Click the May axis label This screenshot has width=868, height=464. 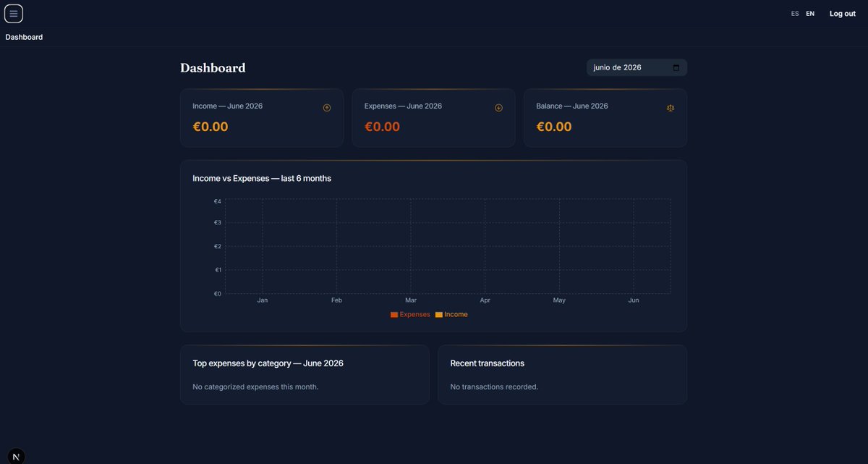tap(559, 300)
